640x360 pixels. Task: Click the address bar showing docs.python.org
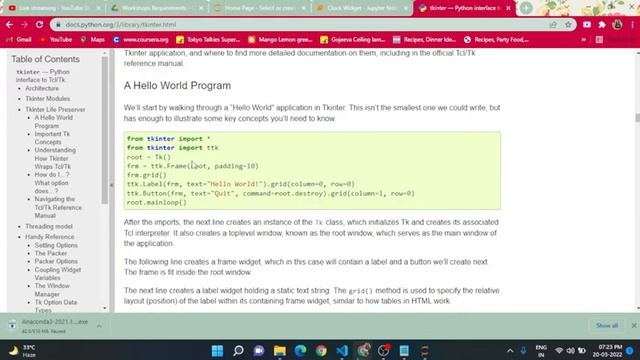[302, 24]
